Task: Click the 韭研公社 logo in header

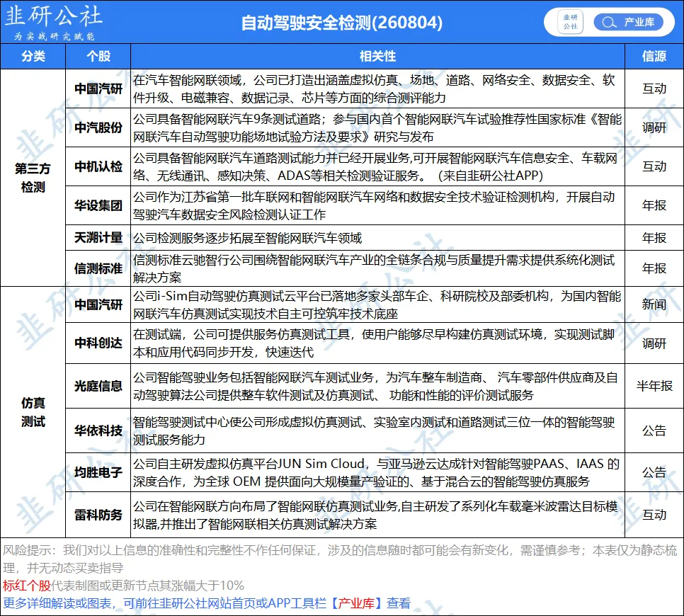Action: 53,22
